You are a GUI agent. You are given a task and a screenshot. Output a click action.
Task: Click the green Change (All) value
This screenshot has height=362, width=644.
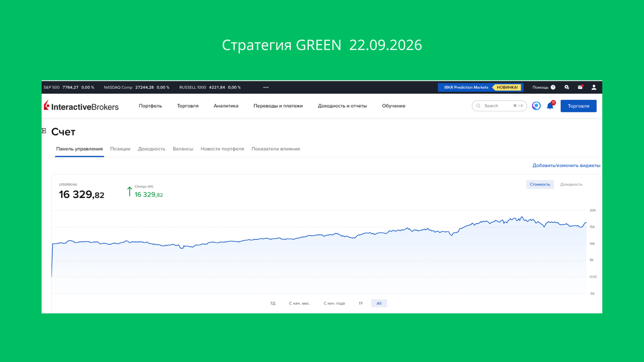click(148, 195)
